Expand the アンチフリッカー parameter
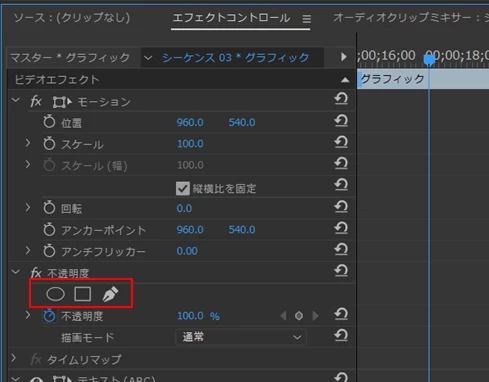Screen dimensions: 489x382 (28, 250)
